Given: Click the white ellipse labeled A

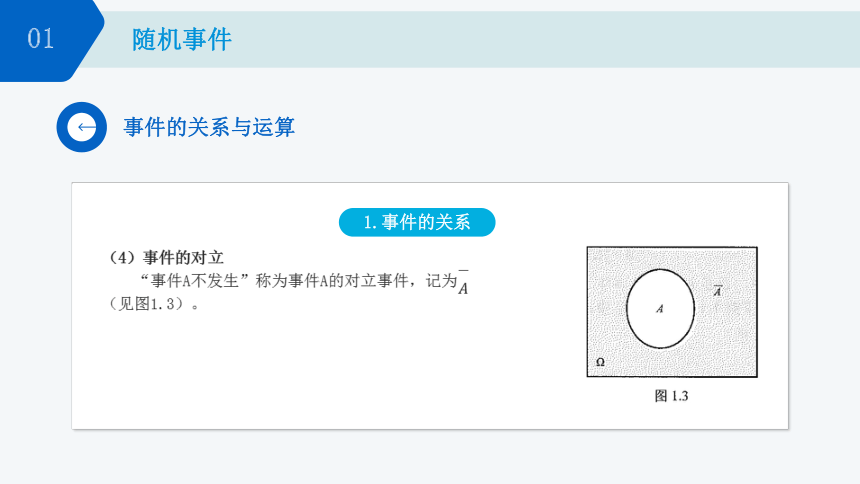Looking at the screenshot, I should (660, 308).
